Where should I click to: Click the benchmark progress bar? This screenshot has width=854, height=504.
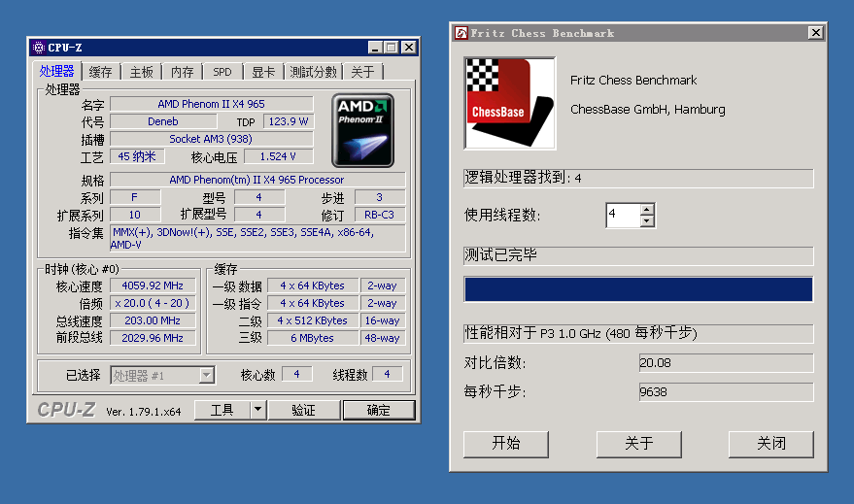tap(638, 289)
